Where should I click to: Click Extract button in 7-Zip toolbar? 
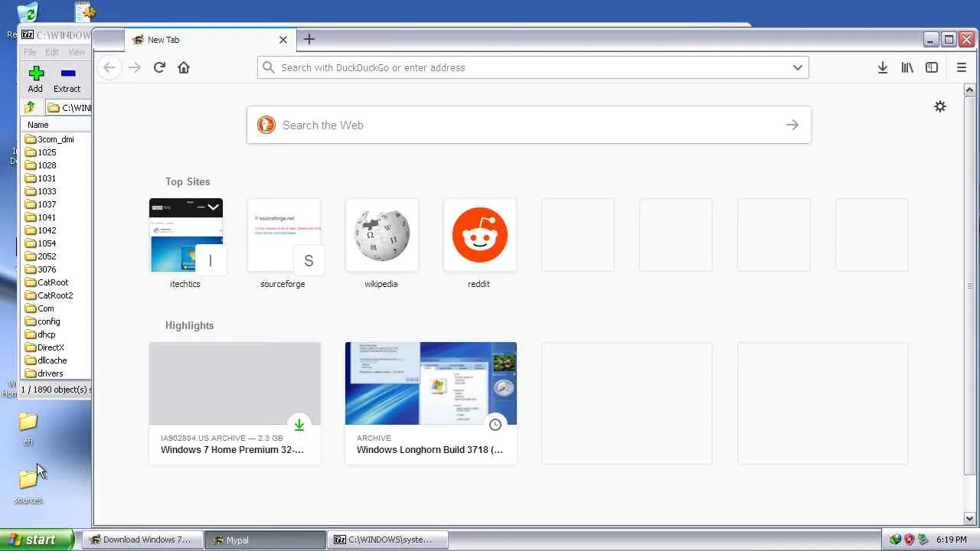67,79
